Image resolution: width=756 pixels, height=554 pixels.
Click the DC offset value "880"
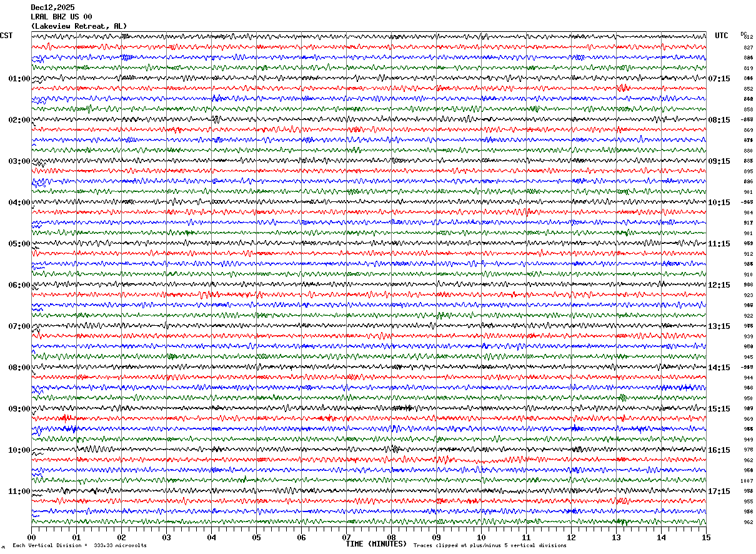coord(748,151)
